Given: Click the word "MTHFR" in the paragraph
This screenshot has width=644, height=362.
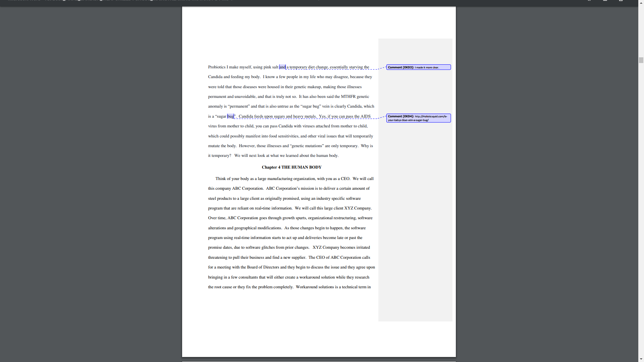Looking at the screenshot, I should tap(348, 97).
